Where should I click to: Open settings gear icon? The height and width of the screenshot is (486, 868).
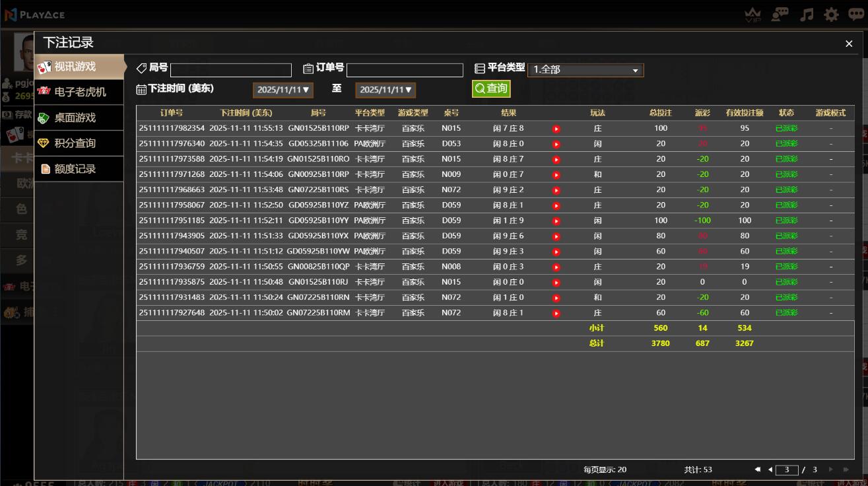click(831, 15)
